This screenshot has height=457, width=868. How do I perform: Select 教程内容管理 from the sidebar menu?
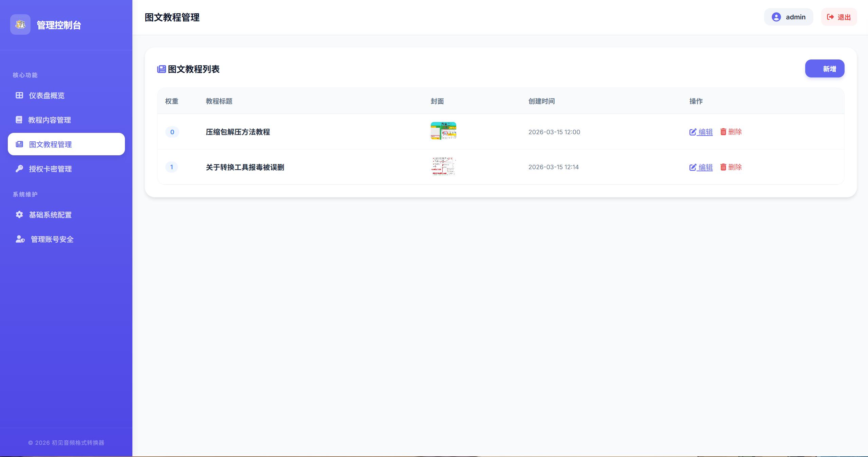[x=49, y=120]
